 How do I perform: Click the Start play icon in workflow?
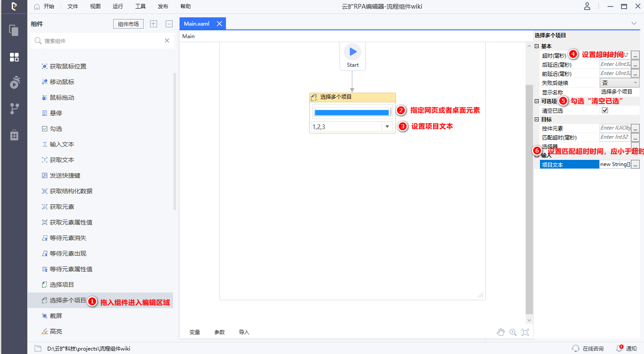[353, 52]
